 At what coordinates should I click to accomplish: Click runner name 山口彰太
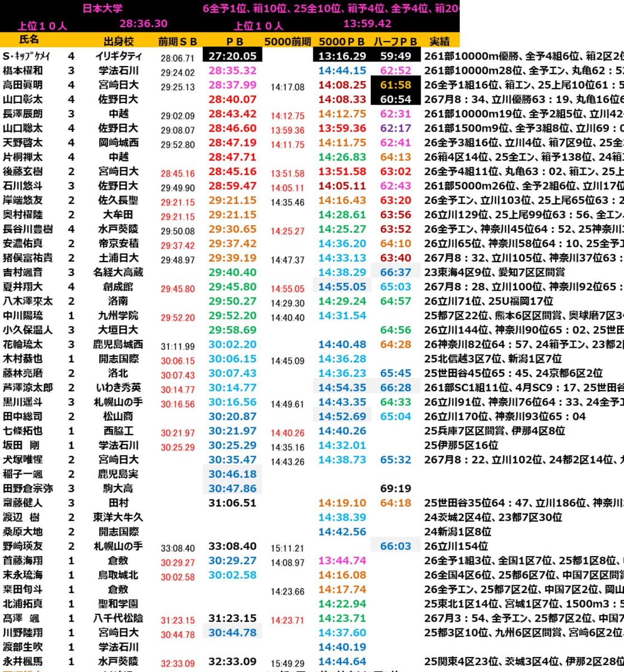tap(22, 99)
